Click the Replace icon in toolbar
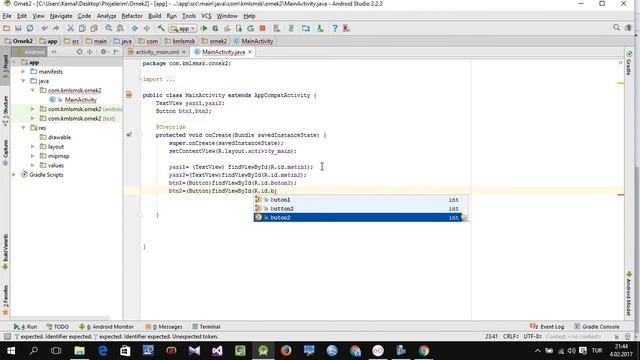 pos(120,29)
